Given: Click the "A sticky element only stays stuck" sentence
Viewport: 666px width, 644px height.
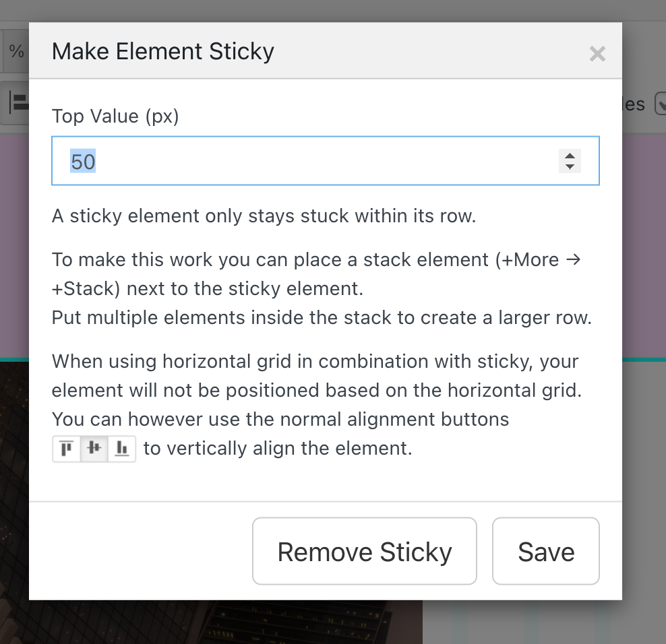Looking at the screenshot, I should [264, 217].
